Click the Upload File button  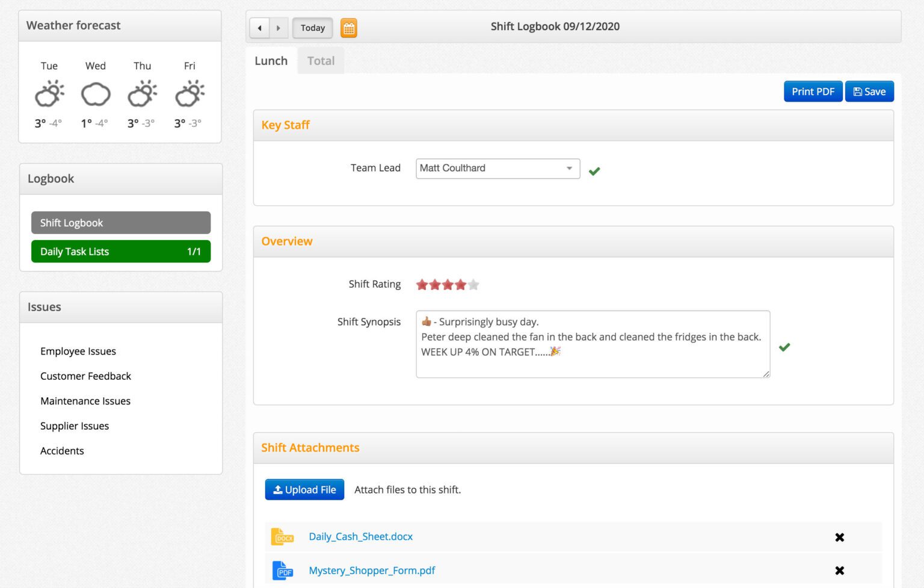[x=304, y=490]
